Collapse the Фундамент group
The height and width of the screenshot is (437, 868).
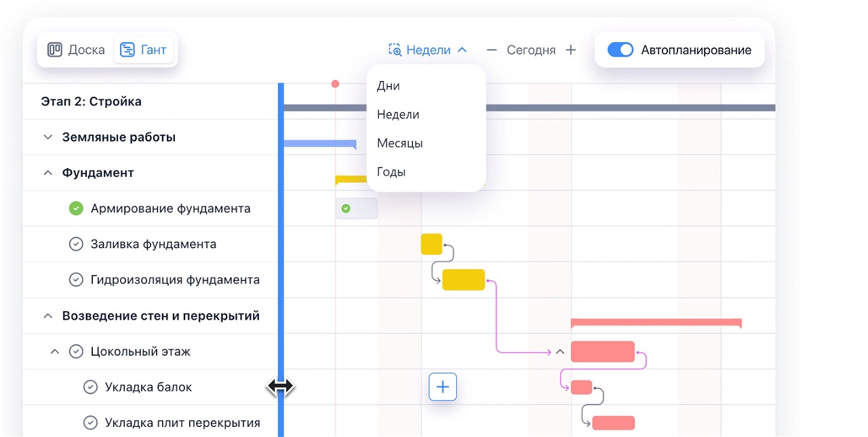pos(47,173)
